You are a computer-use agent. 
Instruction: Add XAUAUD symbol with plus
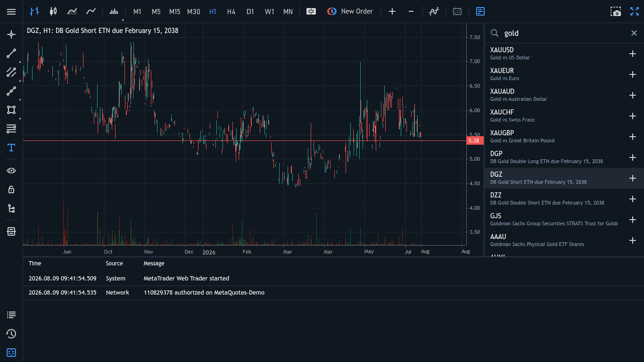click(633, 95)
